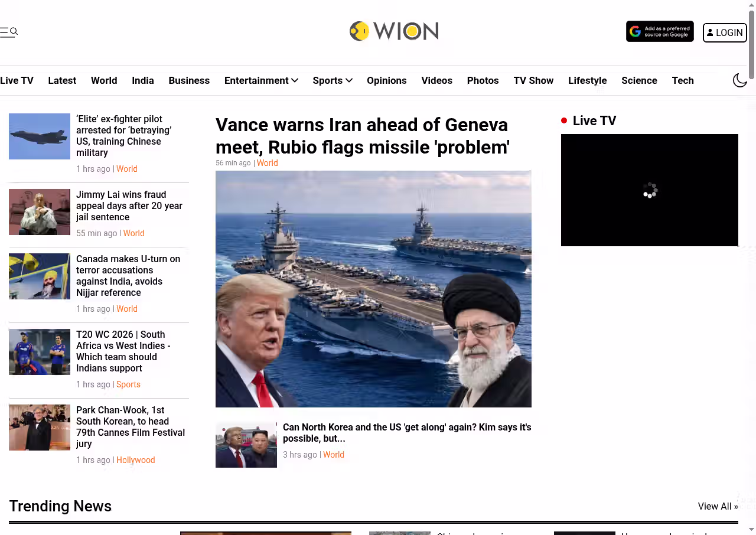Open the Live TV nav link
The image size is (756, 535).
click(x=17, y=80)
